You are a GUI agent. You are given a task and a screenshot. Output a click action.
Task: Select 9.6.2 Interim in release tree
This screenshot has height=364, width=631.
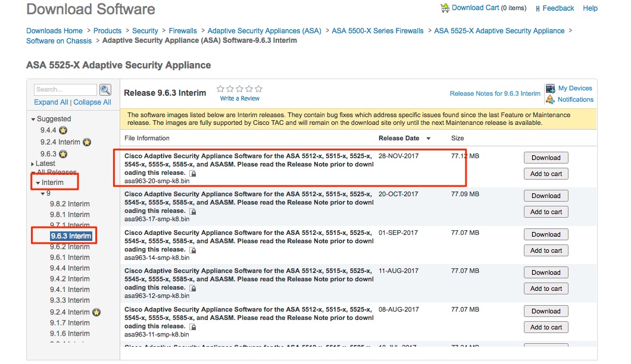click(x=70, y=247)
